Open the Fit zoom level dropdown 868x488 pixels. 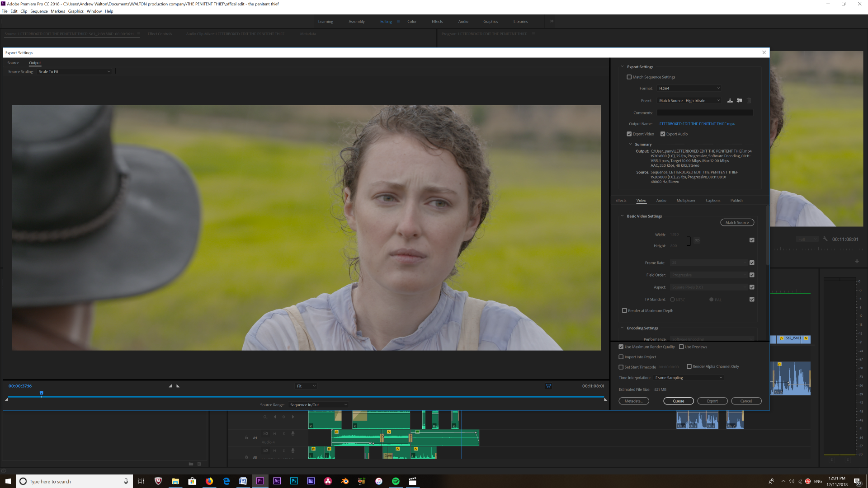[306, 386]
